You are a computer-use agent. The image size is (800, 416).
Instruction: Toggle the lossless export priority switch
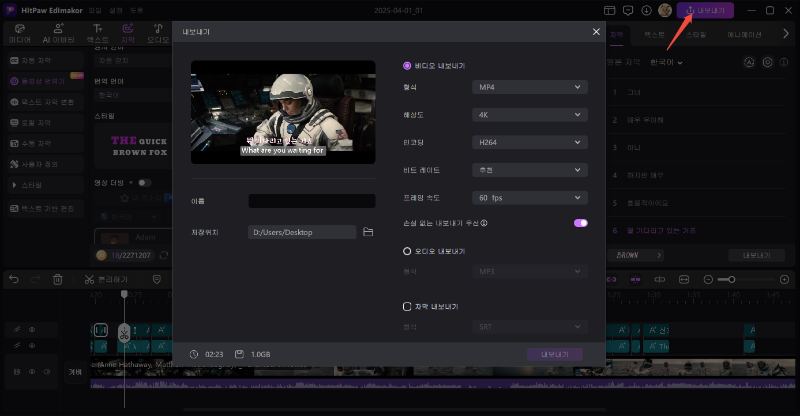581,223
